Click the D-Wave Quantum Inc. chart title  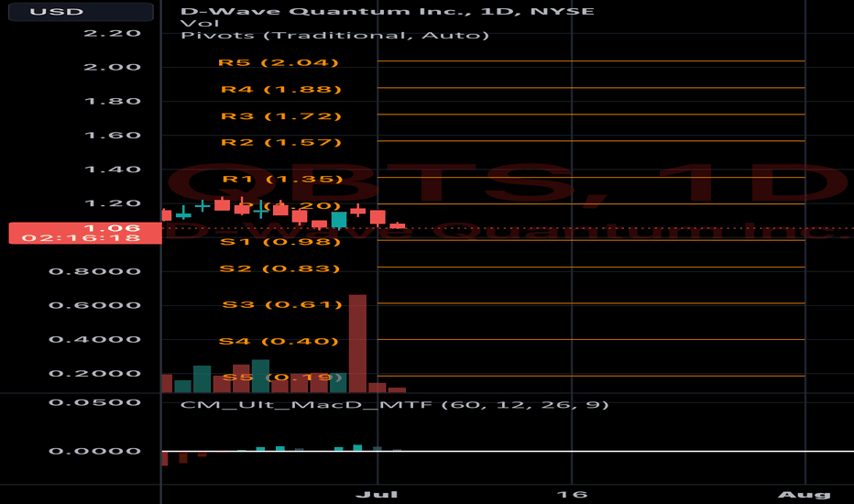click(388, 11)
